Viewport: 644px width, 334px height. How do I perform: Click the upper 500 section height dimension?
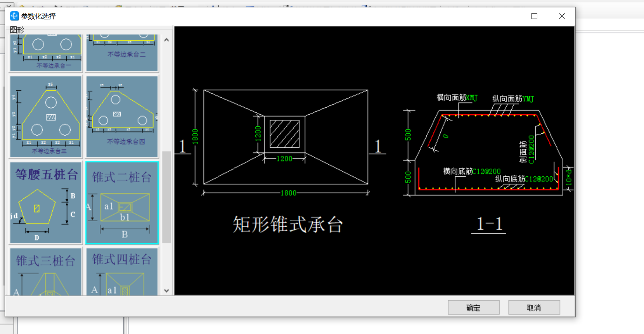pyautogui.click(x=408, y=135)
